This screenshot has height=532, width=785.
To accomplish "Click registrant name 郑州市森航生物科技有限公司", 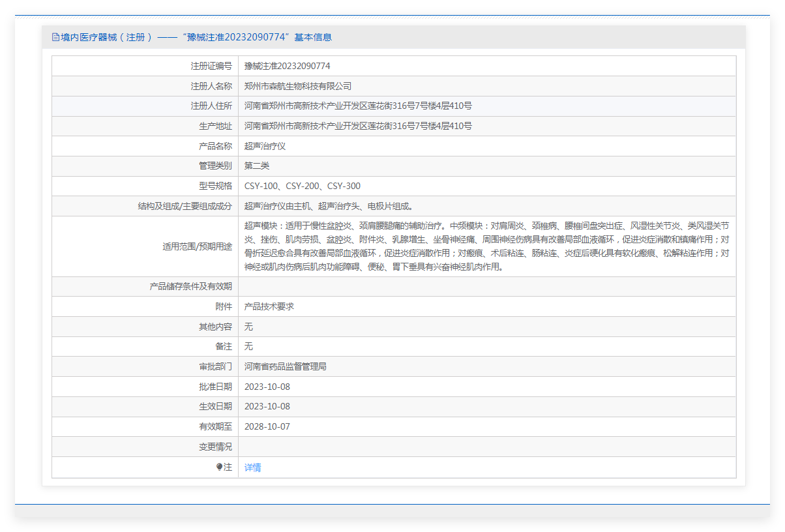I will pos(298,86).
